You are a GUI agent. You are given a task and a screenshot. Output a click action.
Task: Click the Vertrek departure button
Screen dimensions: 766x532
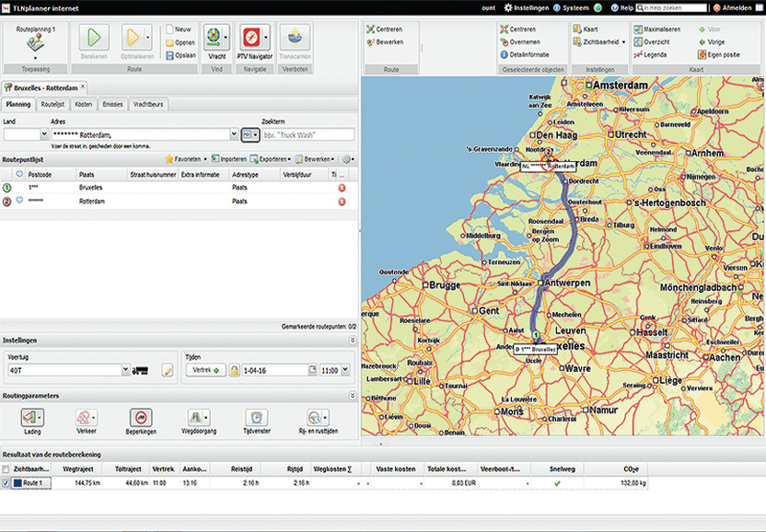click(206, 370)
